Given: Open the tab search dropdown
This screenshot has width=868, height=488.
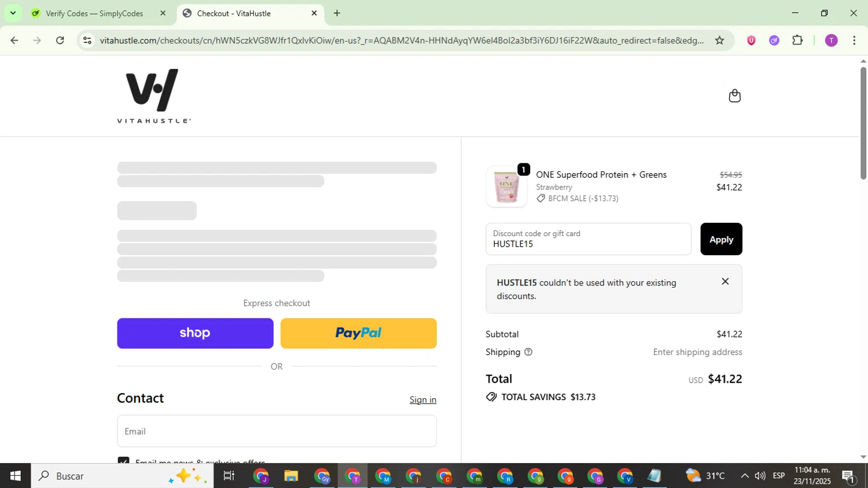Looking at the screenshot, I should tap(13, 13).
